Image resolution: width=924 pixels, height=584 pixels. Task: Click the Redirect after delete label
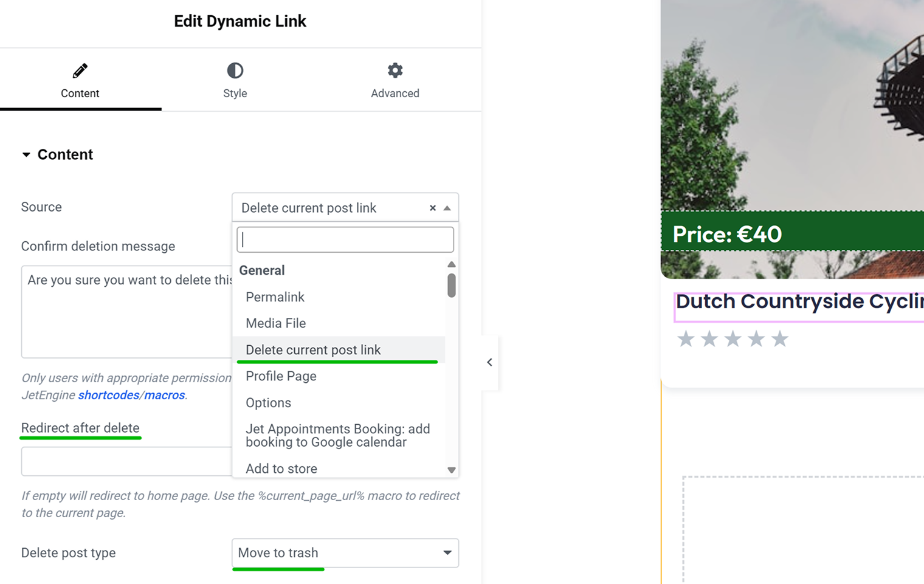[80, 428]
